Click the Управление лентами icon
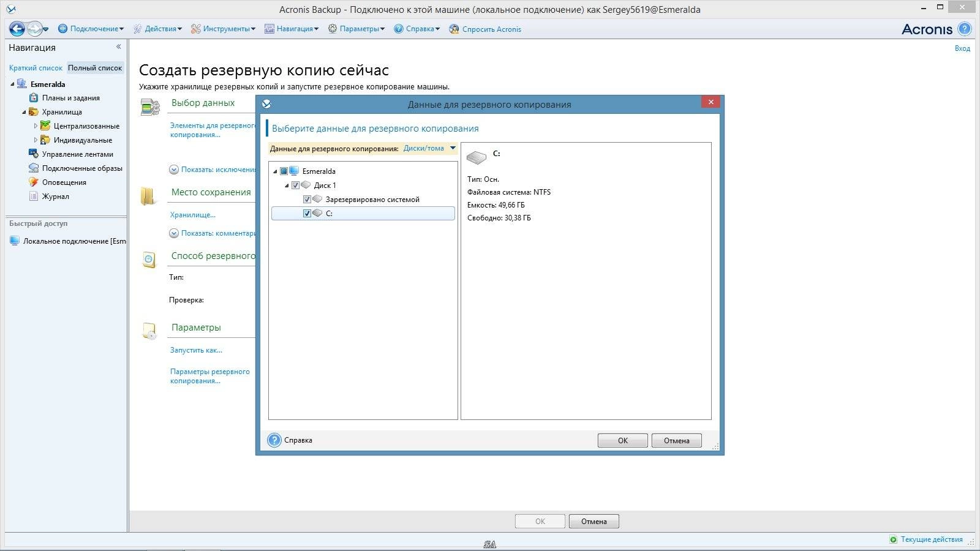Viewport: 980px width, 551px height. pos(34,154)
